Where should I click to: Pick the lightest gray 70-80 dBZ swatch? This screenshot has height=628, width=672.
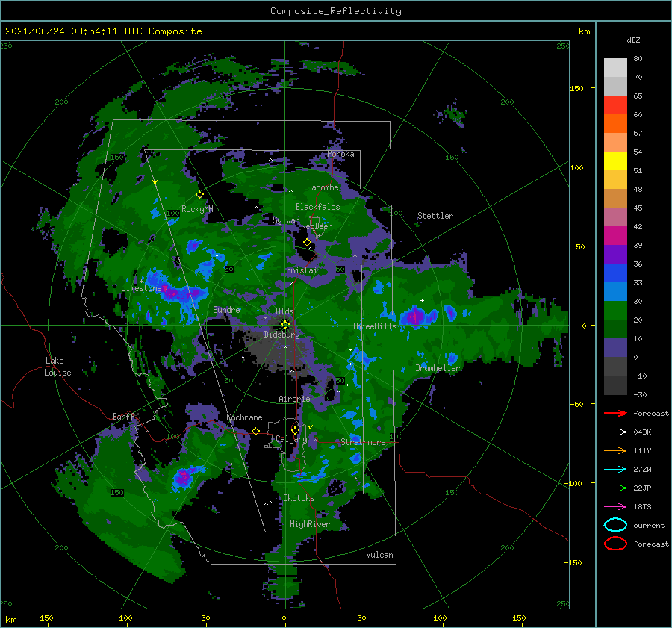click(615, 67)
